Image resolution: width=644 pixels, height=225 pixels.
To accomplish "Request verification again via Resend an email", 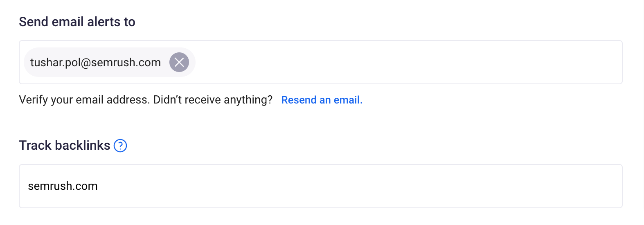I will pyautogui.click(x=322, y=100).
